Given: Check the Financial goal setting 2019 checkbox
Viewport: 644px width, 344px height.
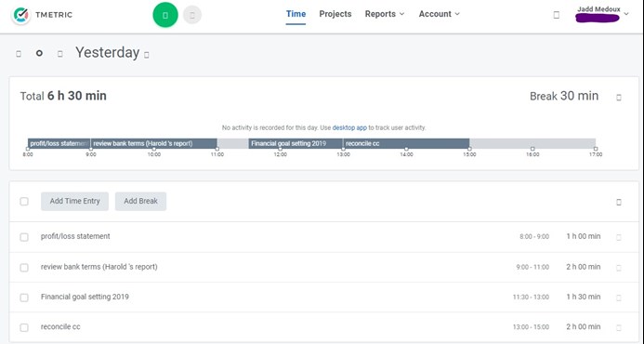Looking at the screenshot, I should click(x=24, y=298).
